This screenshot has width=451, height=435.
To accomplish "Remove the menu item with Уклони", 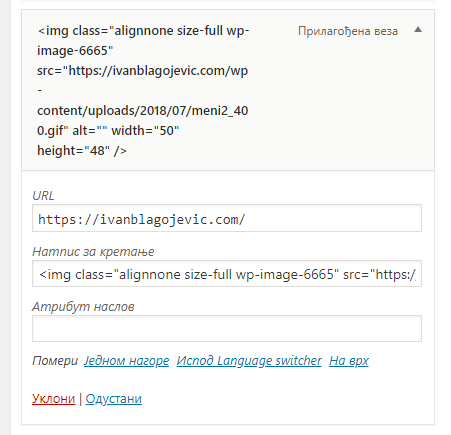I will [x=53, y=399].
